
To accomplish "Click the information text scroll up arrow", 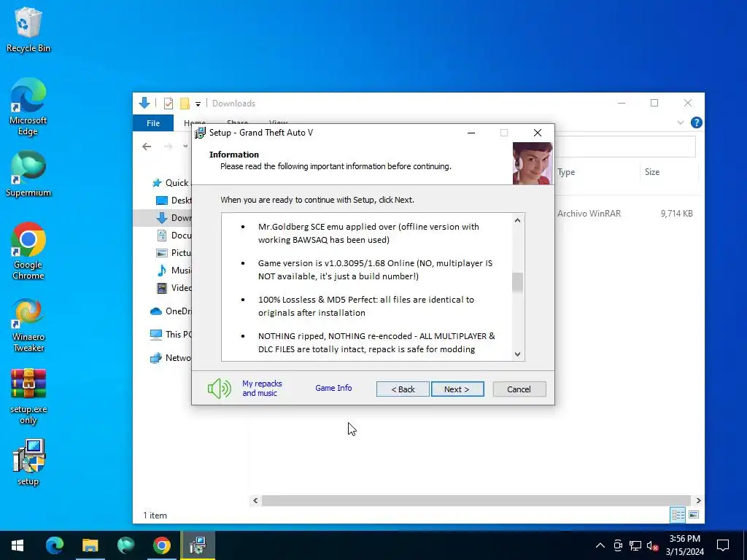I will tap(517, 220).
